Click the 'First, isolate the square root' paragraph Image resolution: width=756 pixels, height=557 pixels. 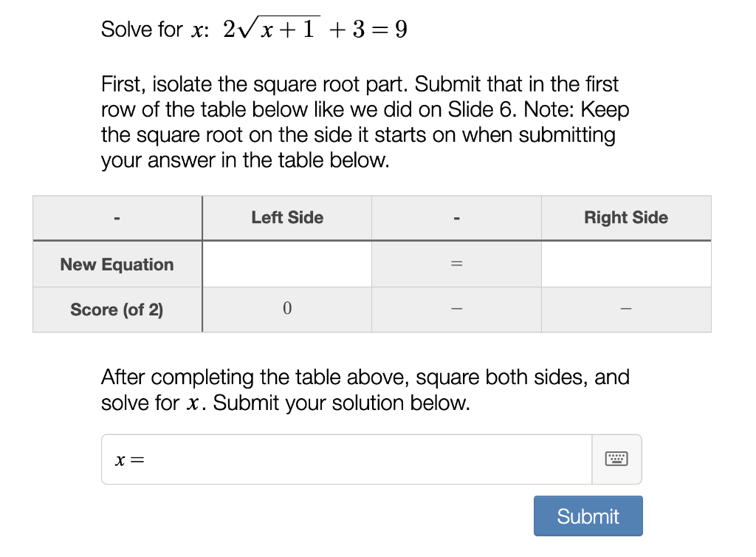365,122
